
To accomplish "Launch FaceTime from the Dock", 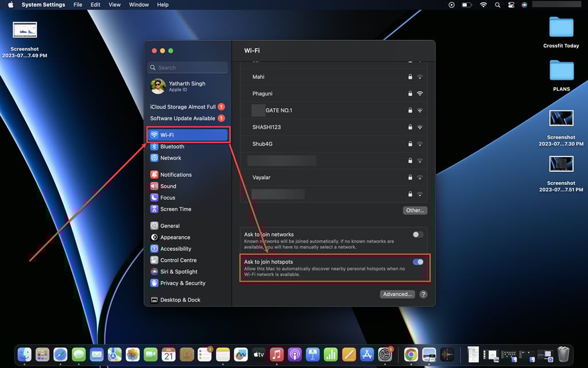I will [x=151, y=354].
